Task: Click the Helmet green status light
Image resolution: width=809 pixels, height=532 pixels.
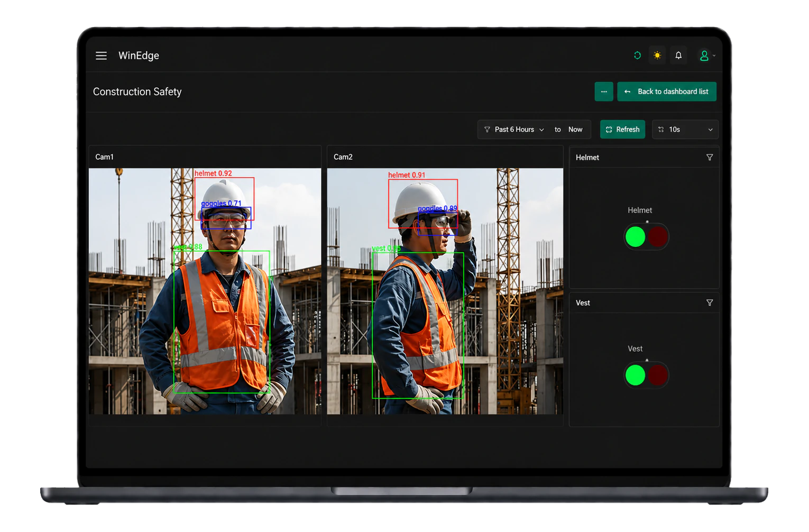Action: click(x=635, y=236)
